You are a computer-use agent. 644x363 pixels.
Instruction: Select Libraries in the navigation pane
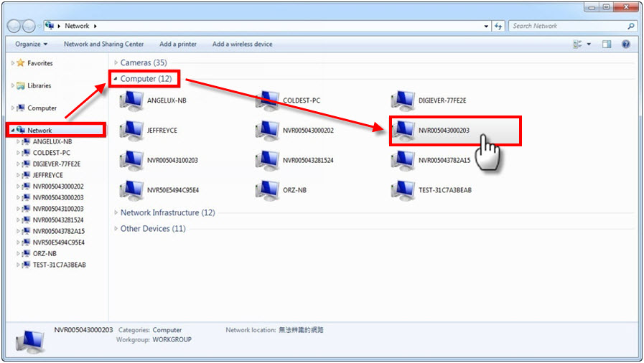click(x=39, y=85)
